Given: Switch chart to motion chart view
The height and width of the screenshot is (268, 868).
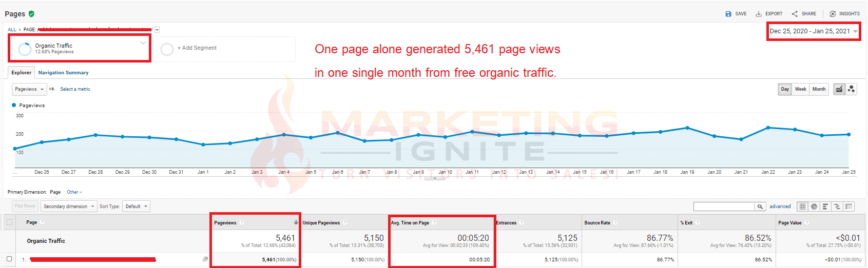Looking at the screenshot, I should (851, 89).
